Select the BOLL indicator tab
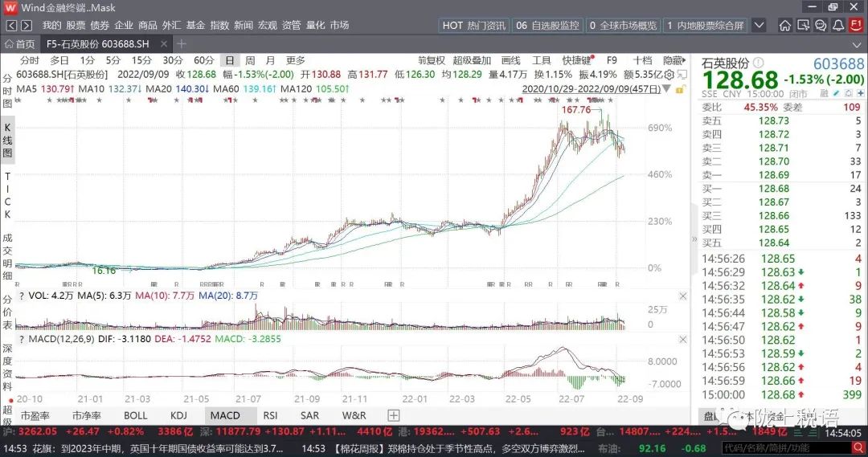Screen dimensions: 868x457 pyautogui.click(x=136, y=415)
